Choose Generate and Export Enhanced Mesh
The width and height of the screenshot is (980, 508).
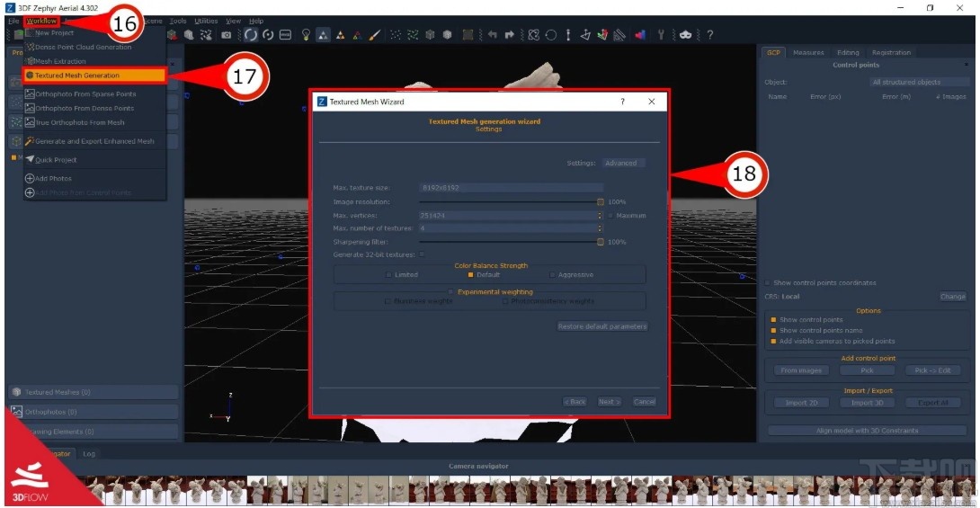pyautogui.click(x=95, y=141)
